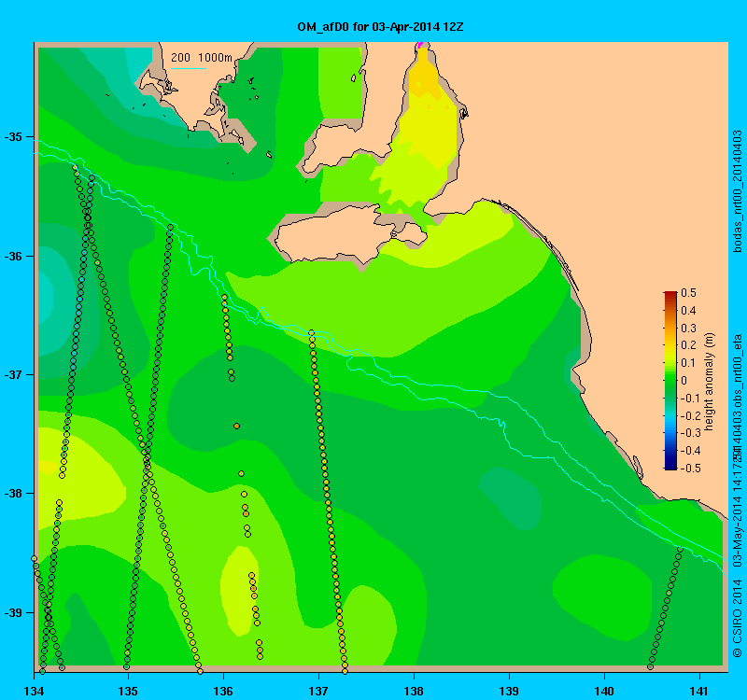Click the latitude label -38
The width and height of the screenshot is (747, 700).
click(13, 494)
